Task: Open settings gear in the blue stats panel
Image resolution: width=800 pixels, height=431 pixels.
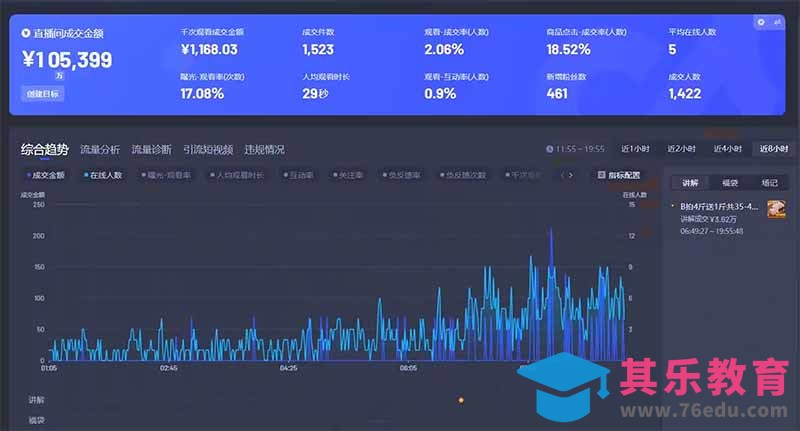Action: point(761,22)
